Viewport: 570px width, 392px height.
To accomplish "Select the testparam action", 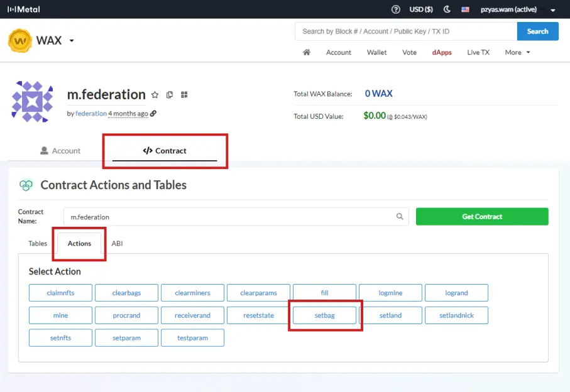I will point(192,338).
